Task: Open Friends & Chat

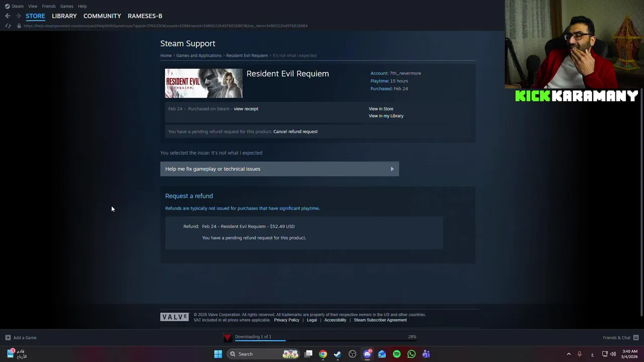Action: click(616, 338)
